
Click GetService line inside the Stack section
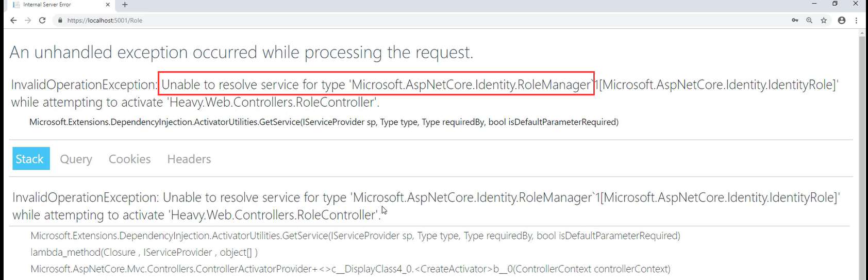(355, 236)
